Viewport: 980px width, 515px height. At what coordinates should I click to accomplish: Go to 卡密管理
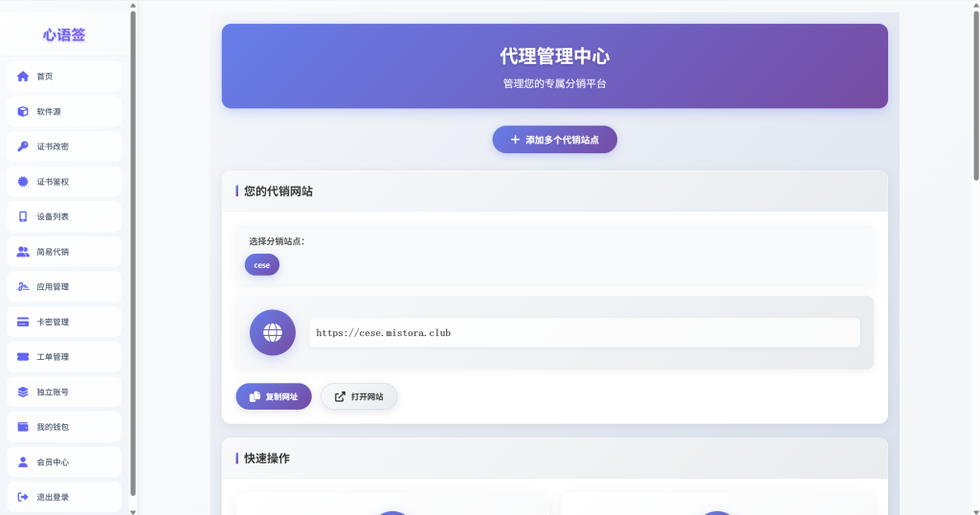(64, 322)
